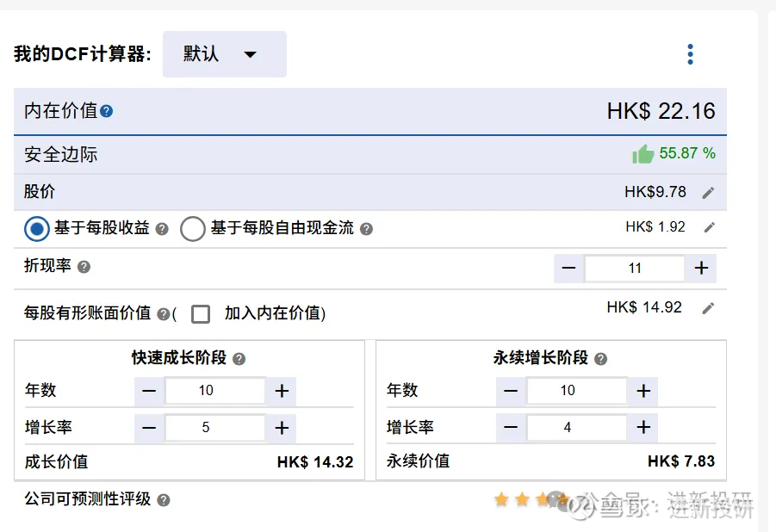Click the 永续价值 HK$ 7.83 value
The width and height of the screenshot is (776, 532).
[681, 461]
